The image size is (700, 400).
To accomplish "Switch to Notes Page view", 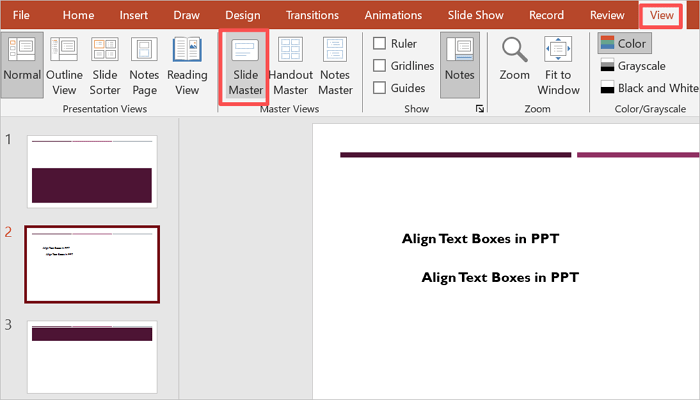I will click(144, 65).
